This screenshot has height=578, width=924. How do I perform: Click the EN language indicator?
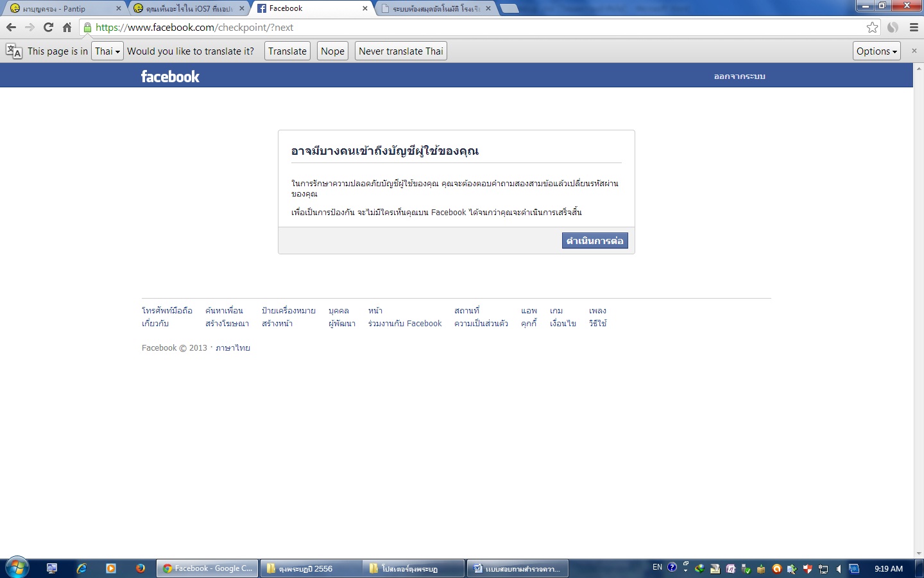tap(657, 567)
